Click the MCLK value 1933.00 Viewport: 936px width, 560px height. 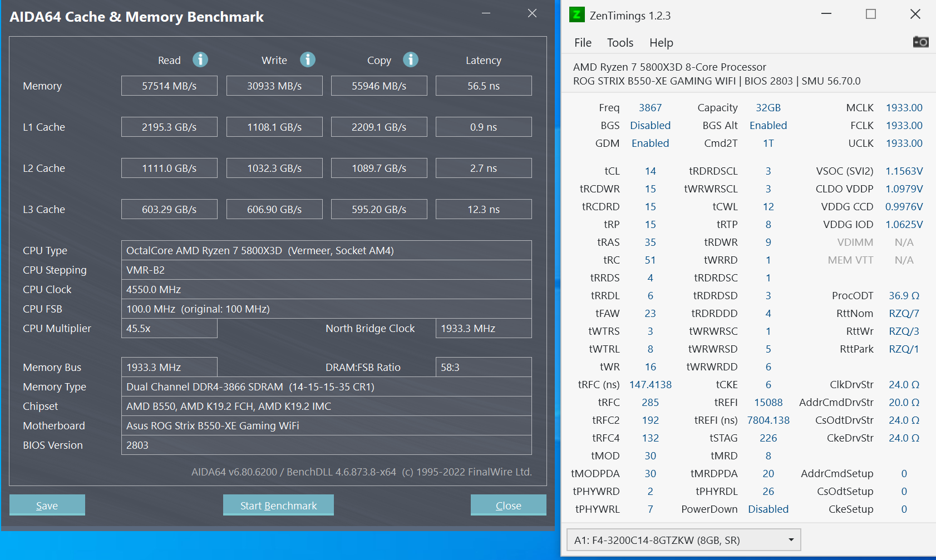(x=904, y=107)
